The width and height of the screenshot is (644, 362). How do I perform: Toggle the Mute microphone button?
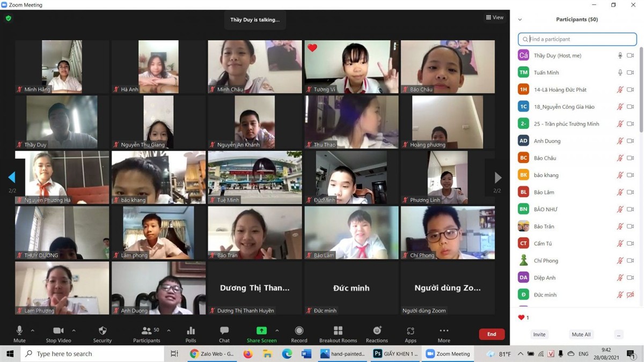click(19, 331)
